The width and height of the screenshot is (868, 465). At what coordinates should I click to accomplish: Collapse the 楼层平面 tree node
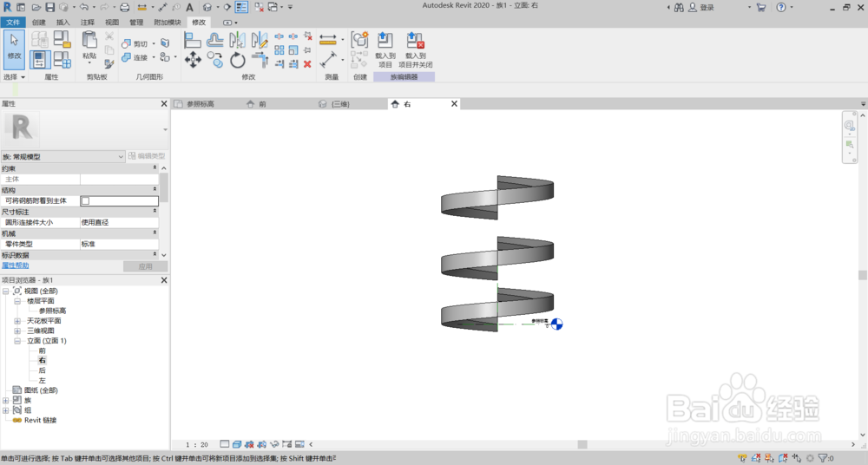tap(17, 301)
